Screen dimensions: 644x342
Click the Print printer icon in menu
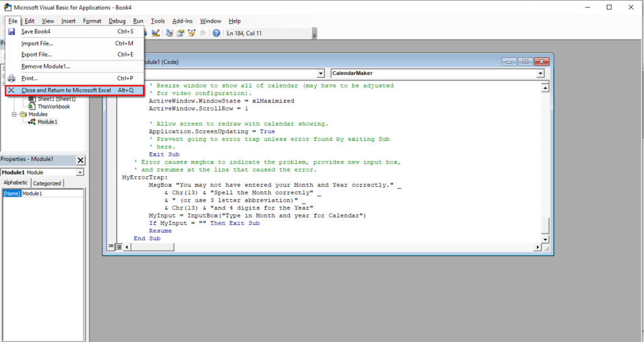pyautogui.click(x=11, y=79)
